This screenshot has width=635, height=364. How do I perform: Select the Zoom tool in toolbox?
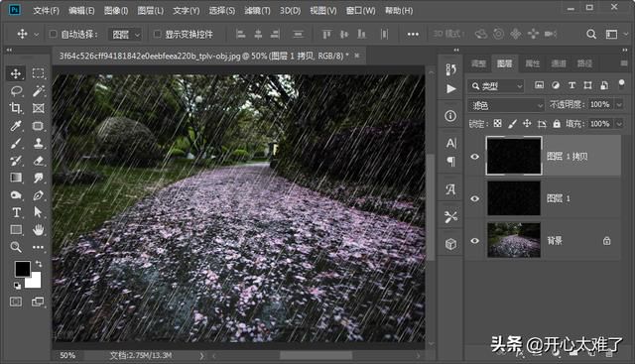tap(16, 247)
